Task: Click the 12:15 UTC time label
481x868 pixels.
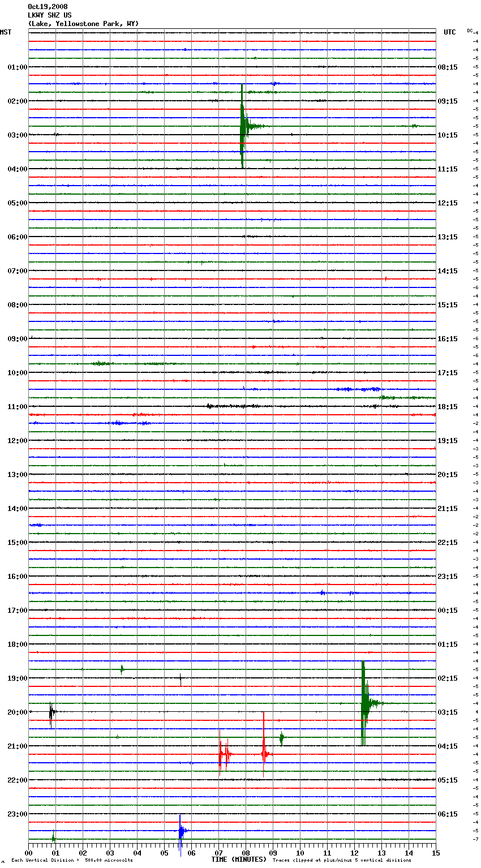Action: pos(448,203)
